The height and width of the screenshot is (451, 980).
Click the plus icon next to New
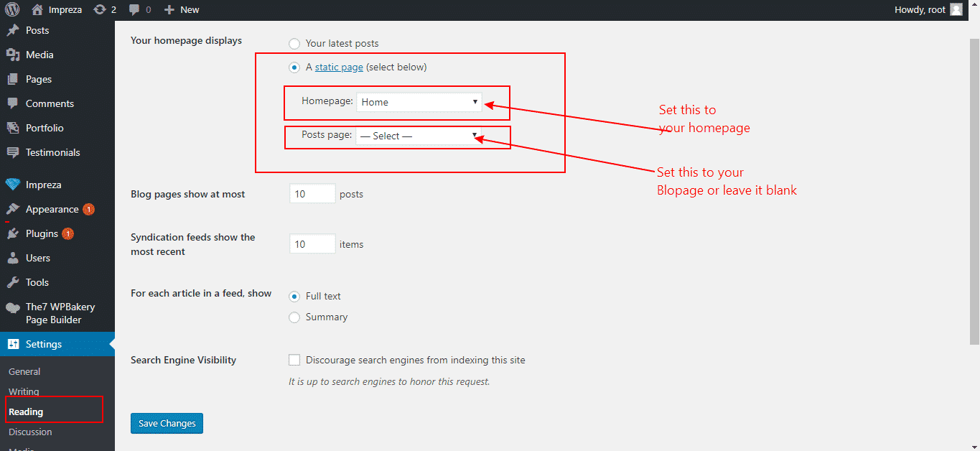pos(169,10)
